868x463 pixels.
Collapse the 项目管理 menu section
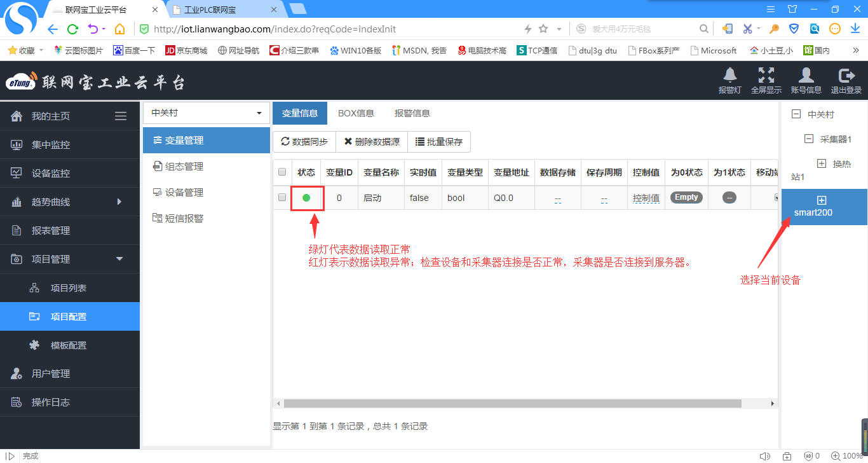tap(119, 259)
